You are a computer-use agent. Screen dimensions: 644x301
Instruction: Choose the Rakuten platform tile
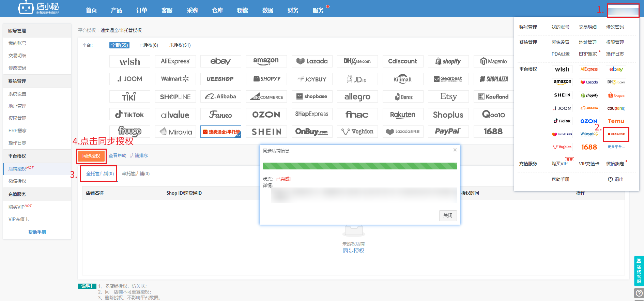coord(403,115)
